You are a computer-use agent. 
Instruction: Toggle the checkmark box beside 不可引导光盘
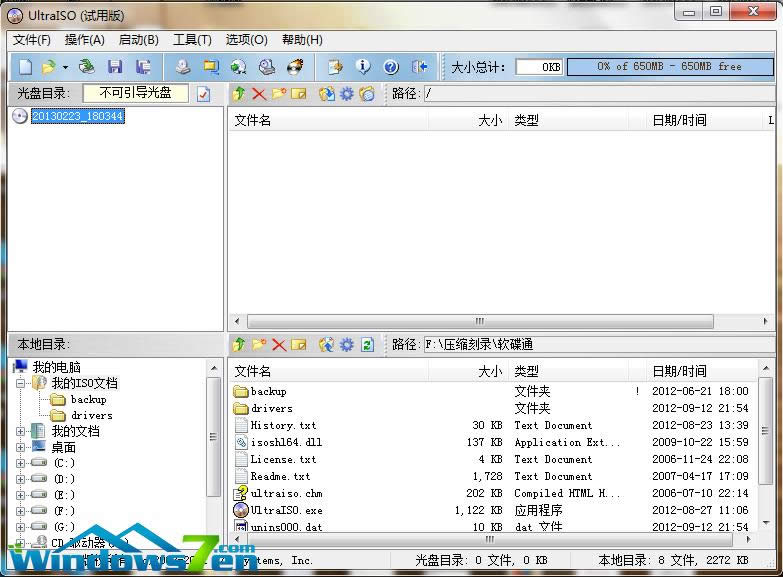[204, 94]
